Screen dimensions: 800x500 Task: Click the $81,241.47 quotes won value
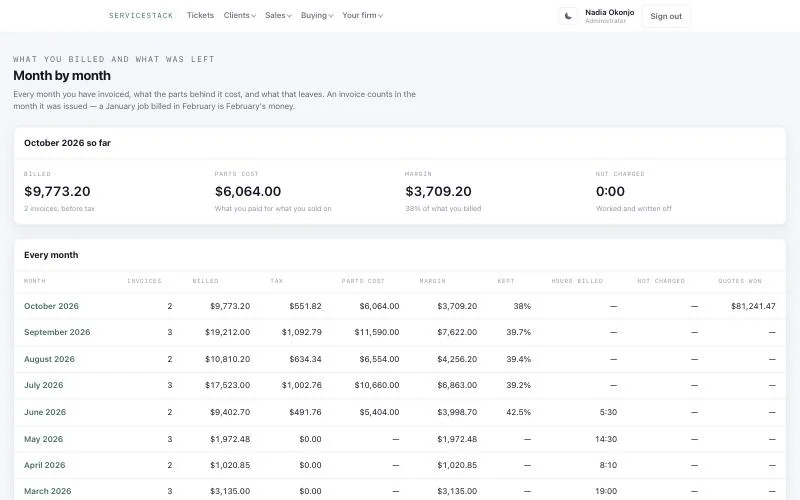pyautogui.click(x=753, y=306)
